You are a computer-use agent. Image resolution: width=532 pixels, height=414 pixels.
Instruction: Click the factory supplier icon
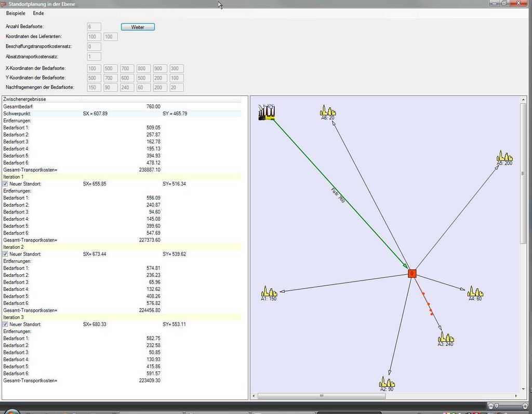(267, 112)
